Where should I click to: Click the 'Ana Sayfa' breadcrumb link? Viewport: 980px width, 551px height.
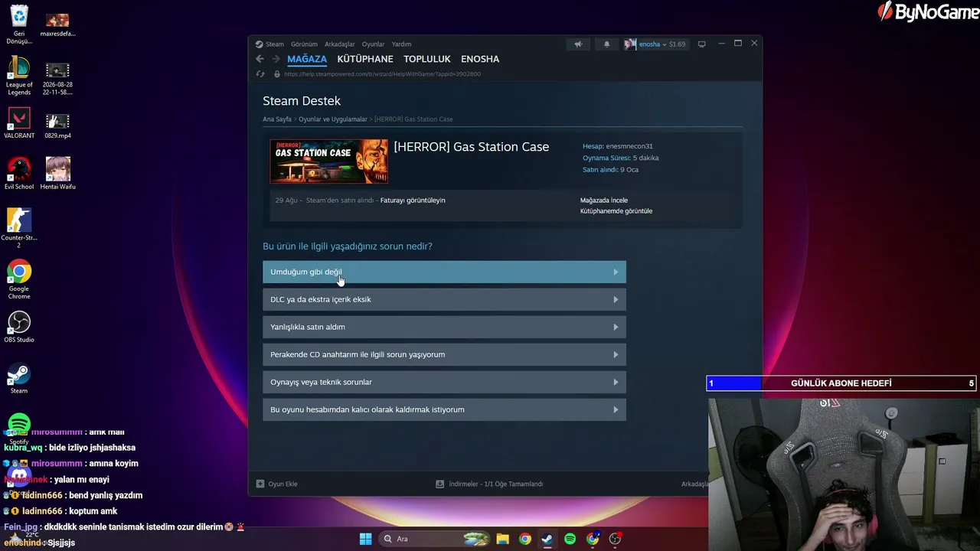pyautogui.click(x=277, y=119)
